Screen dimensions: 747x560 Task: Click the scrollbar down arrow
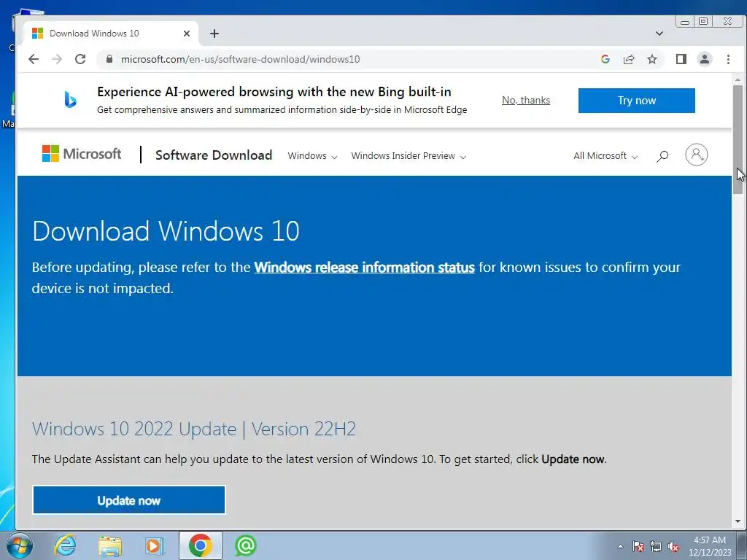(738, 521)
